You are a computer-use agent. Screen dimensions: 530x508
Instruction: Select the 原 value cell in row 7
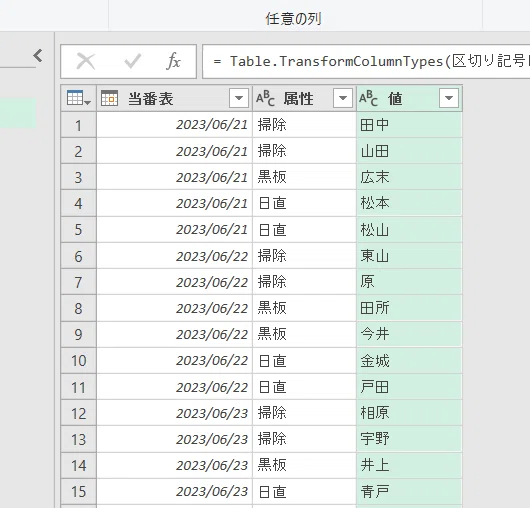[409, 282]
